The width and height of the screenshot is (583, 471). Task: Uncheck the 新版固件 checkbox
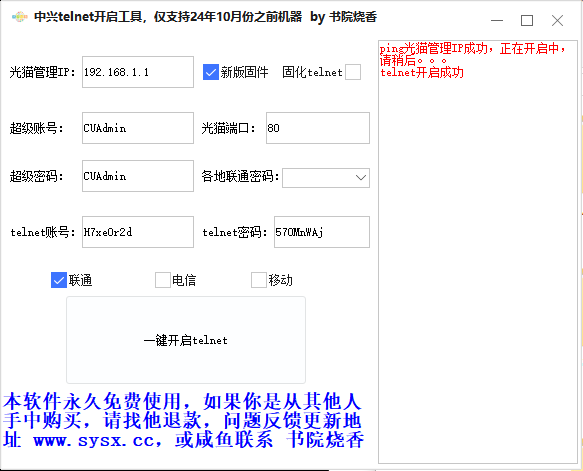point(210,72)
